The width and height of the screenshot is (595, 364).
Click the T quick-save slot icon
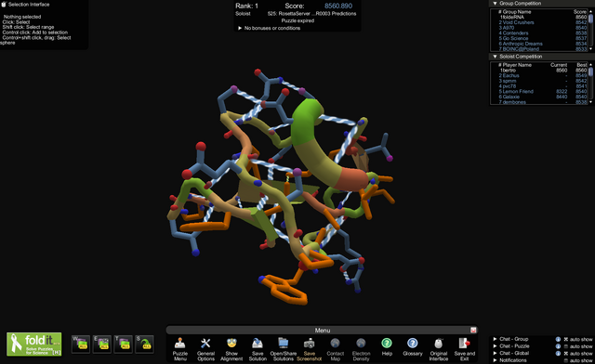[x=124, y=344]
